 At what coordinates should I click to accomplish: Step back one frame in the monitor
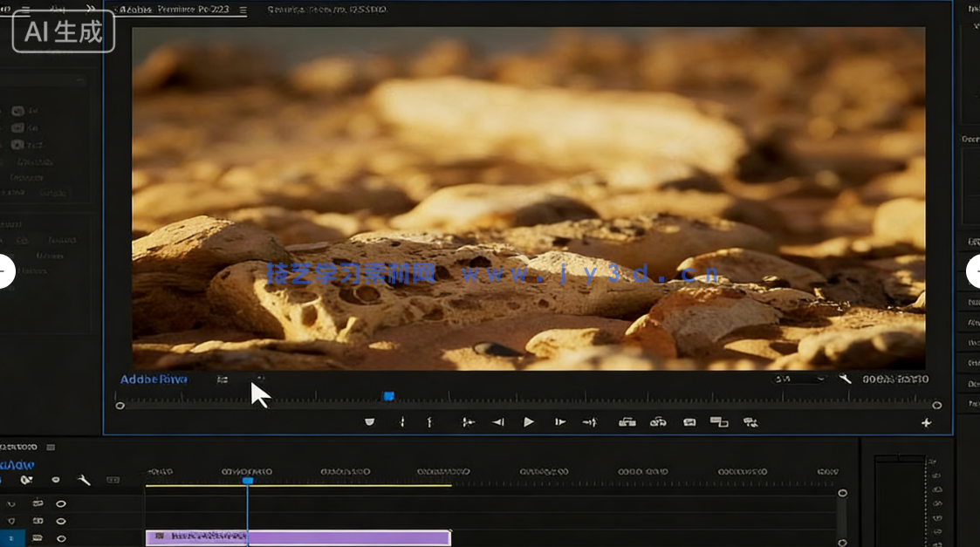coord(497,422)
